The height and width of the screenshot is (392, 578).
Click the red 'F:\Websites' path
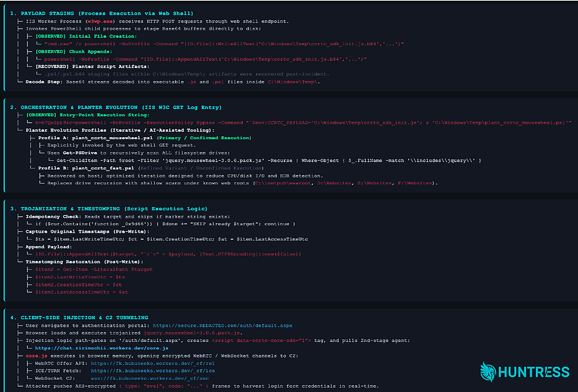(x=415, y=183)
